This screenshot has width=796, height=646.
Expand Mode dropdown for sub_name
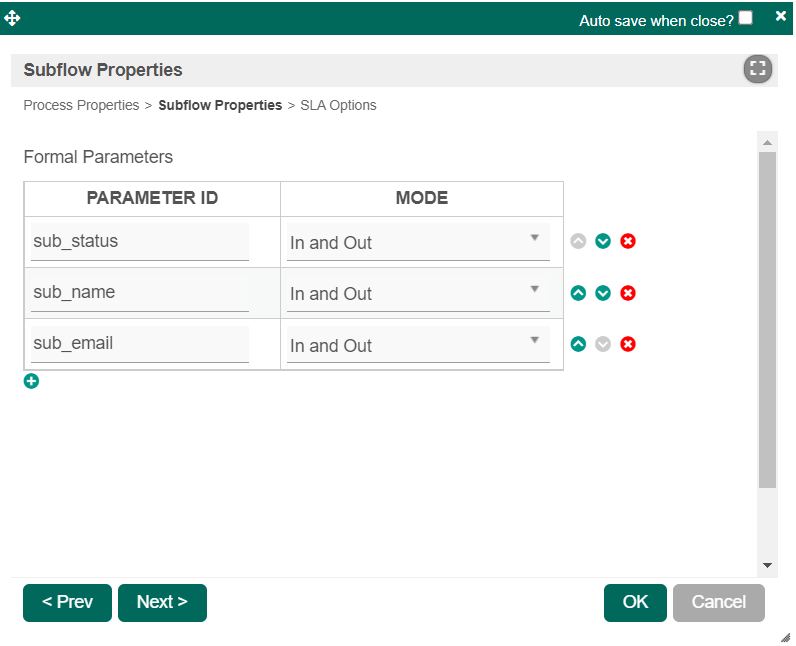[418, 293]
